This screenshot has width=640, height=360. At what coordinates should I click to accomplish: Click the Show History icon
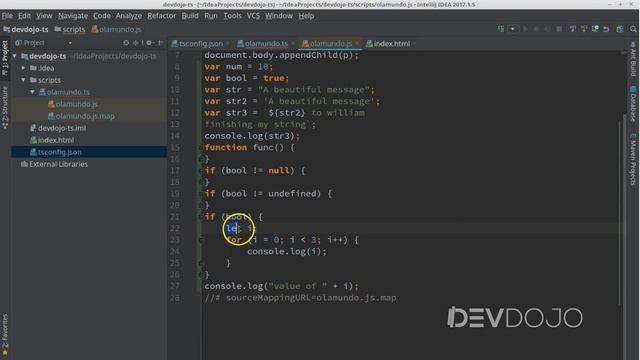(x=595, y=29)
